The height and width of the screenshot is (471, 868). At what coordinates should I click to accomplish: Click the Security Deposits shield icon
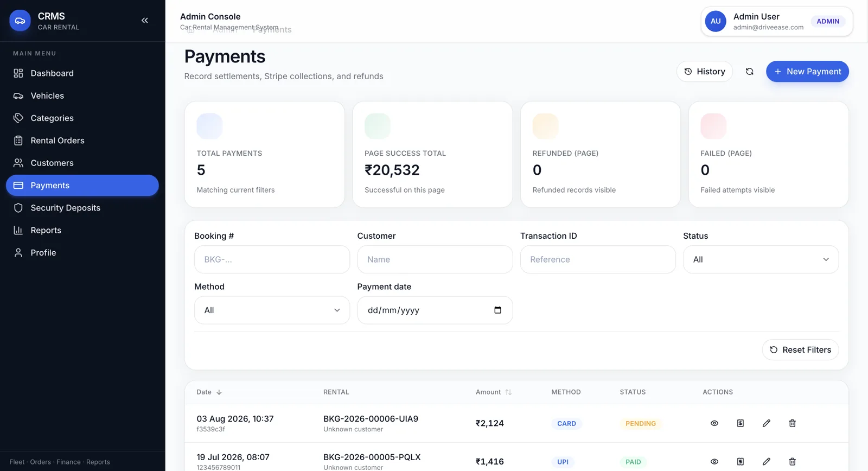(18, 208)
